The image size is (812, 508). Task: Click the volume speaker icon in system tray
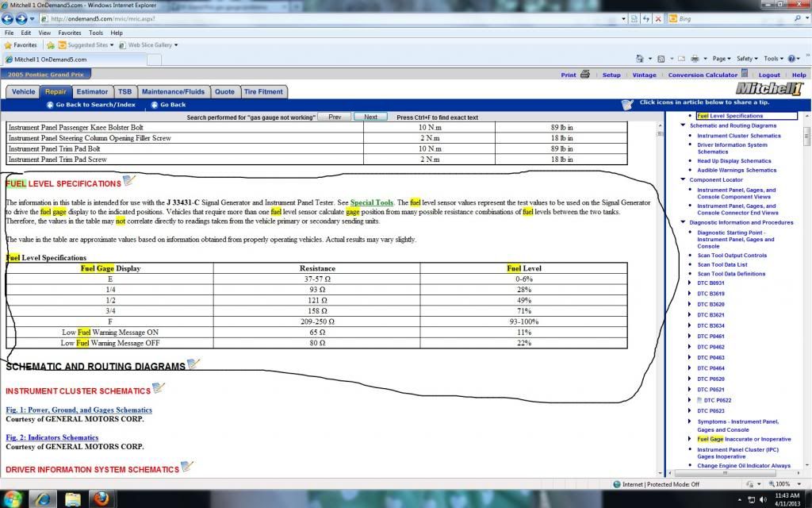[x=763, y=499]
